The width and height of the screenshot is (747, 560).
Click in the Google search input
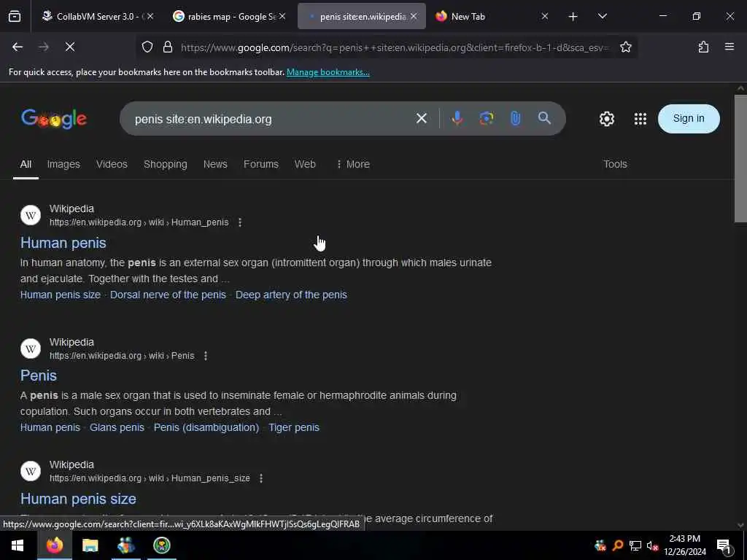click(x=269, y=119)
